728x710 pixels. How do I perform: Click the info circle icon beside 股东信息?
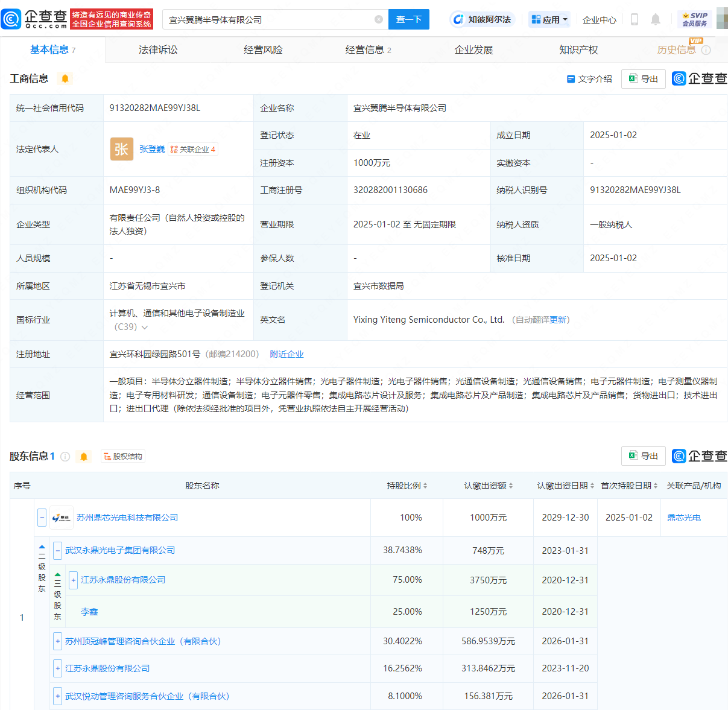(x=65, y=457)
